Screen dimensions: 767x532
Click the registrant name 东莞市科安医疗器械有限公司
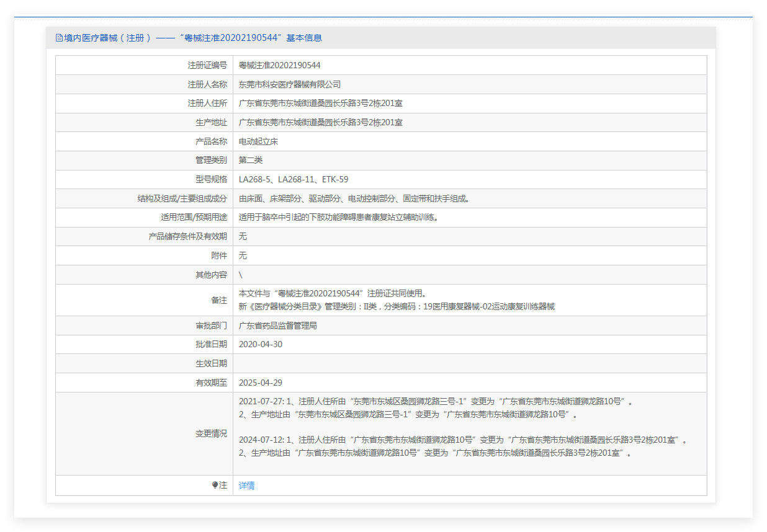[x=290, y=84]
